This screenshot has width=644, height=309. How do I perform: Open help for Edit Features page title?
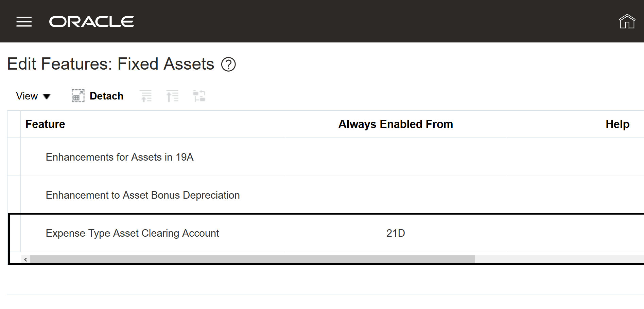[x=228, y=65]
